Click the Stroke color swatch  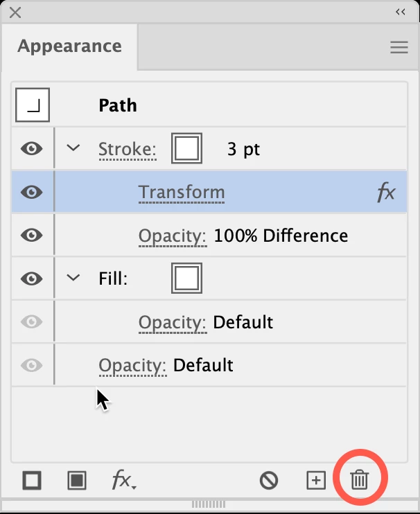(186, 148)
